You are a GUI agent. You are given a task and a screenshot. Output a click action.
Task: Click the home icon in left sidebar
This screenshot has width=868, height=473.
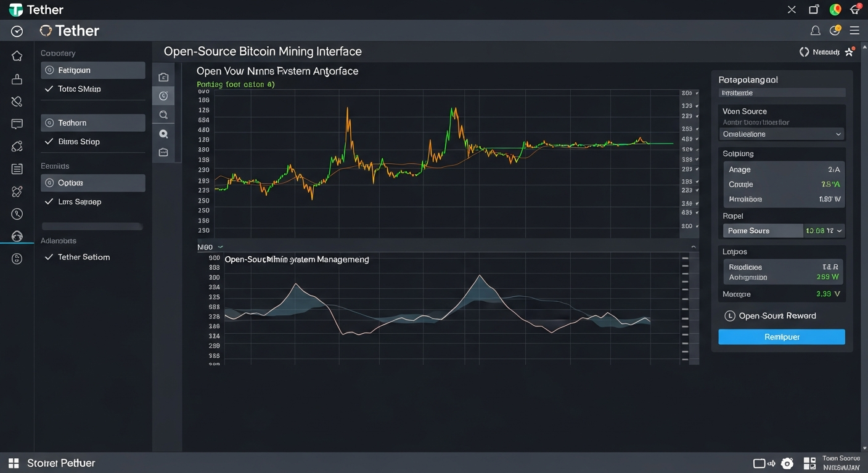(x=17, y=56)
